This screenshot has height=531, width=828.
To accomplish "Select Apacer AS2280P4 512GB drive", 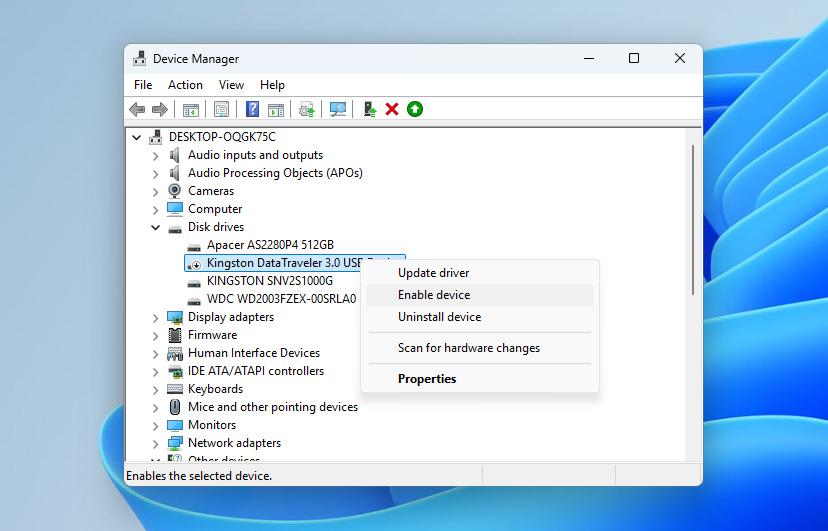I will coord(270,245).
